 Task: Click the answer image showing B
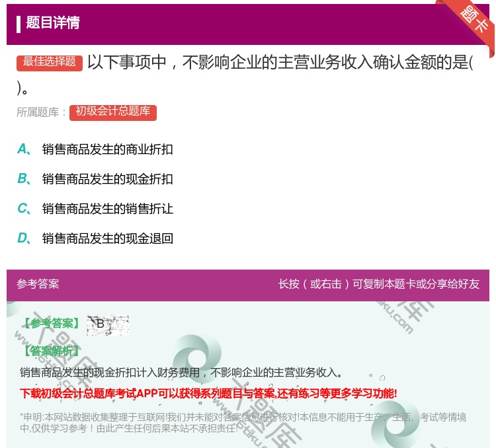[x=108, y=325]
